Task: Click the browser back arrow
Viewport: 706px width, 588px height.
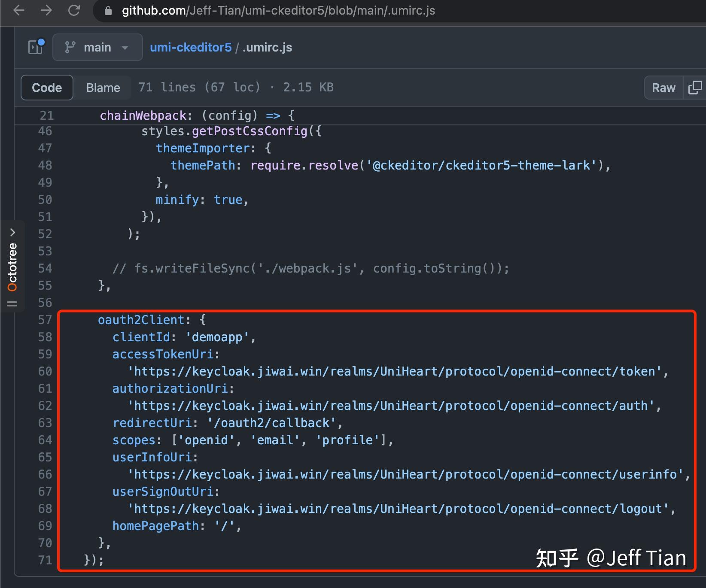Action: tap(18, 11)
